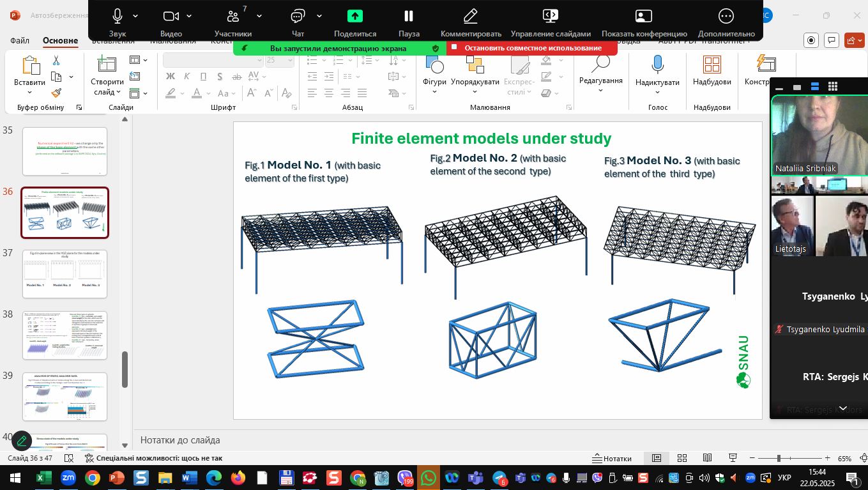This screenshot has width=868, height=490.
Task: Expand video options arrow beside Видео
Action: pyautogui.click(x=190, y=17)
